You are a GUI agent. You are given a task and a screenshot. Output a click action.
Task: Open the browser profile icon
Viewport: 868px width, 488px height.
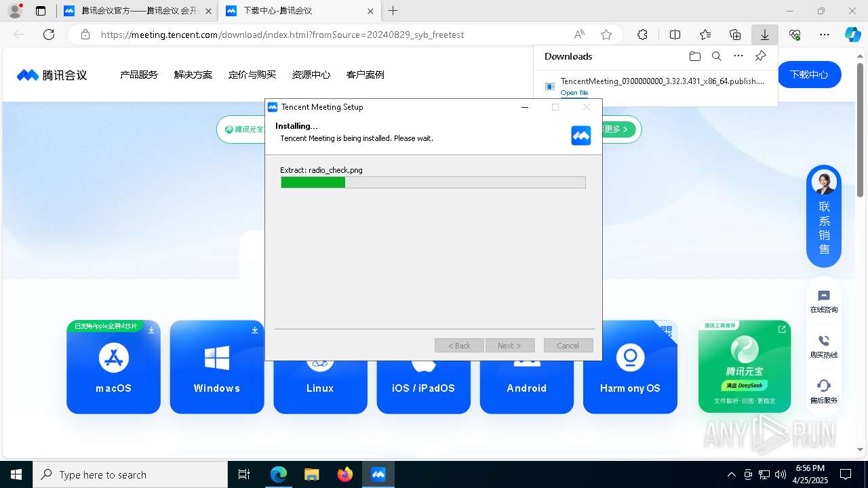tap(15, 11)
